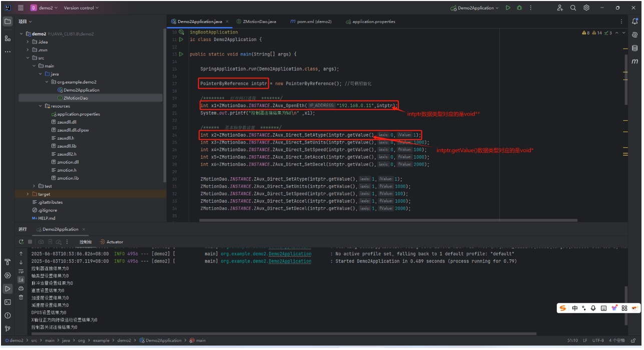Move console down with down arrow
The image size is (644, 350).
coord(21,262)
